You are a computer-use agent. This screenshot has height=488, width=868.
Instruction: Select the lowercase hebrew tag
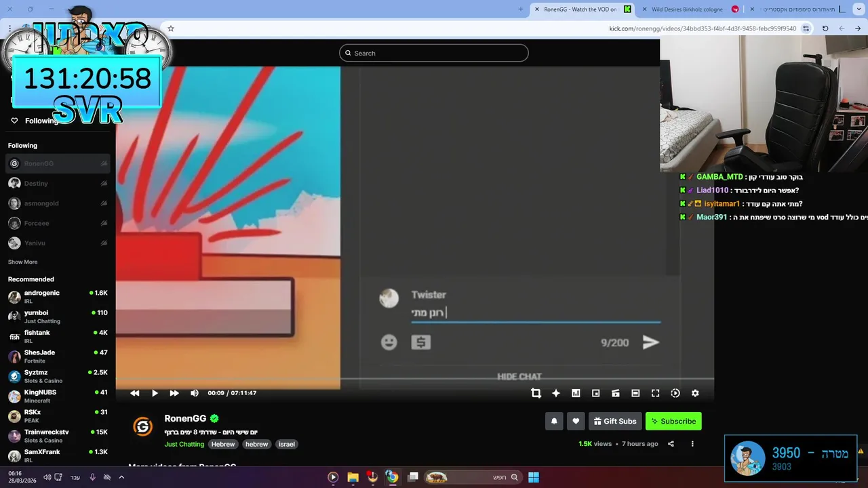point(256,444)
